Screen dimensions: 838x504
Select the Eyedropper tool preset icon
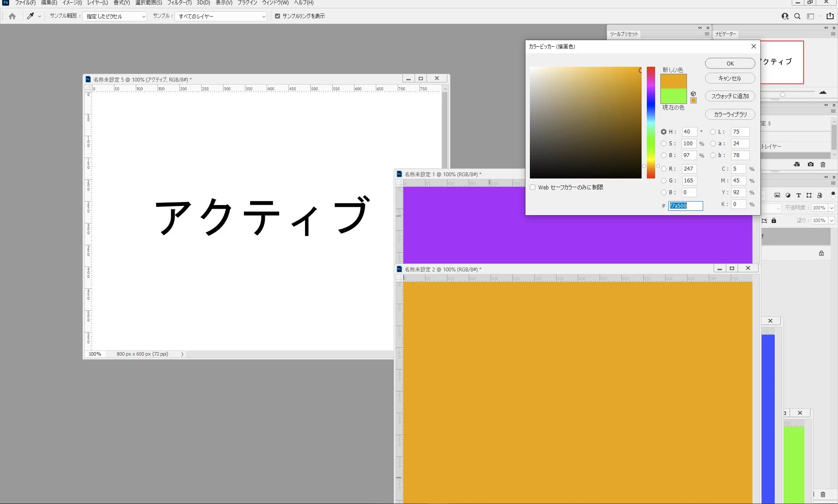31,16
